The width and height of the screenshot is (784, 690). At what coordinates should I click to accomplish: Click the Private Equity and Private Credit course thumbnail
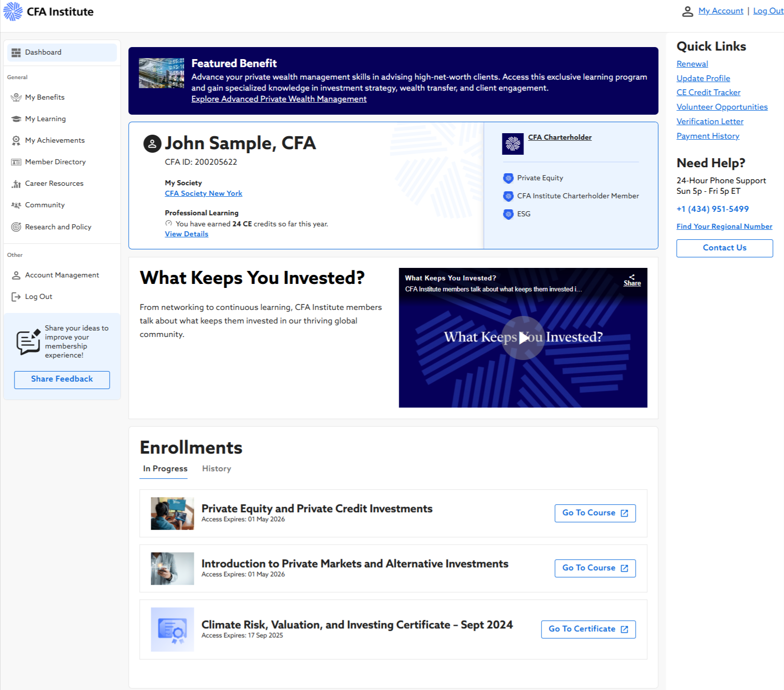click(x=172, y=513)
